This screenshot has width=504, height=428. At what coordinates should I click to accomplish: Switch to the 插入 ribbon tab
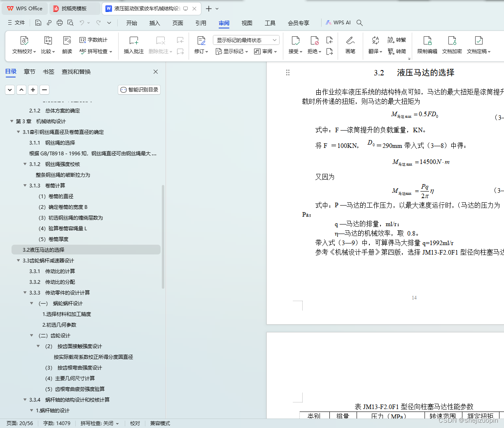click(x=154, y=23)
